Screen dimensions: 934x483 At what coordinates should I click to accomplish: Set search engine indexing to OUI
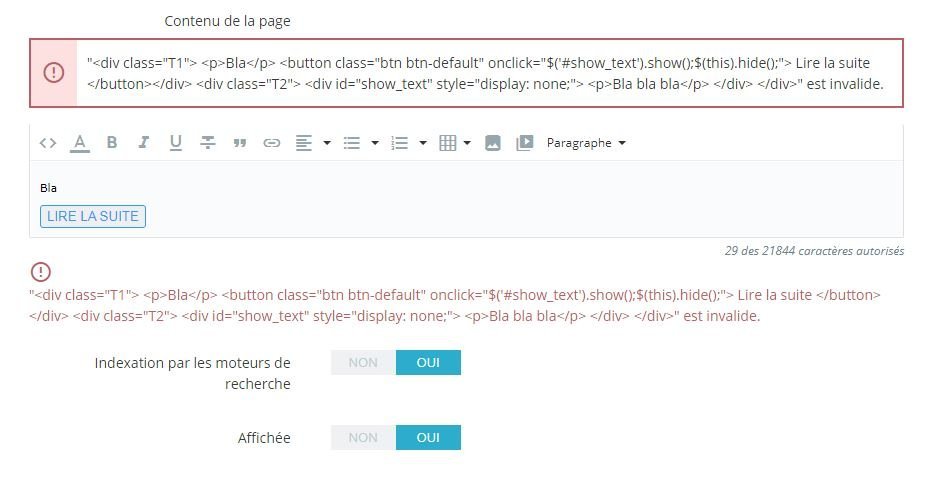pos(428,363)
